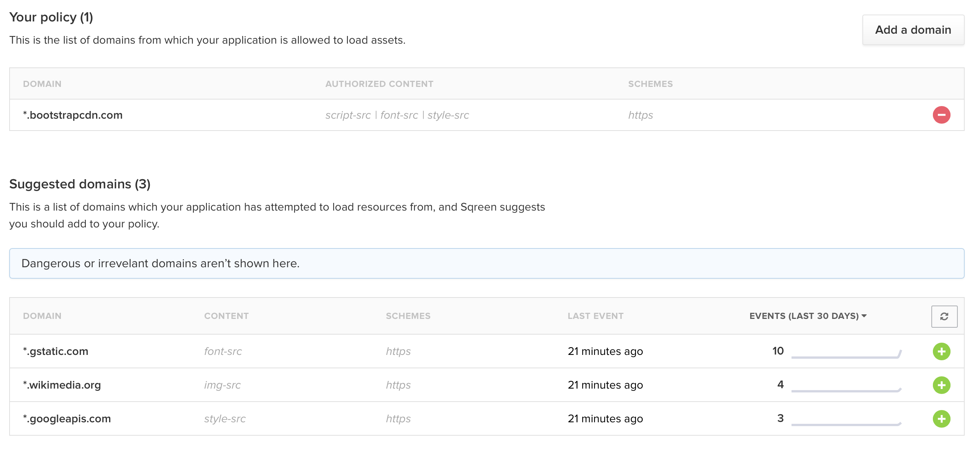Click the wikimedia events sparkline chart

(846, 388)
